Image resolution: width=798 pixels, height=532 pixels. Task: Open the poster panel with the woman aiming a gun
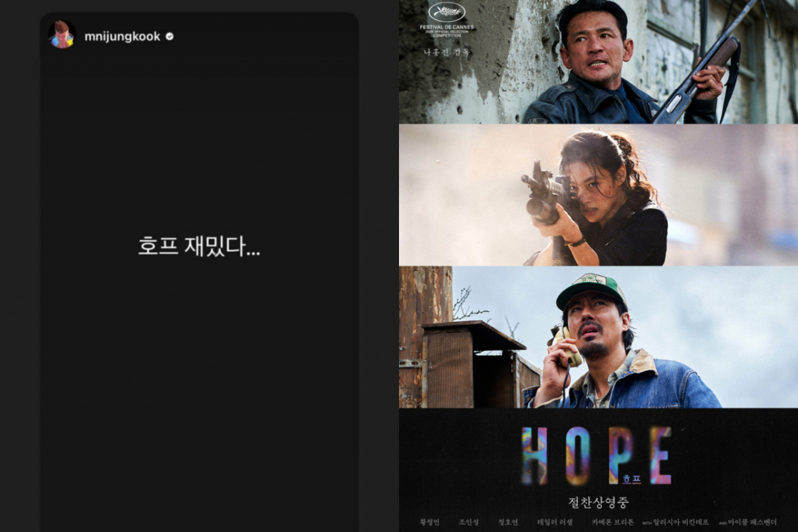(x=598, y=195)
